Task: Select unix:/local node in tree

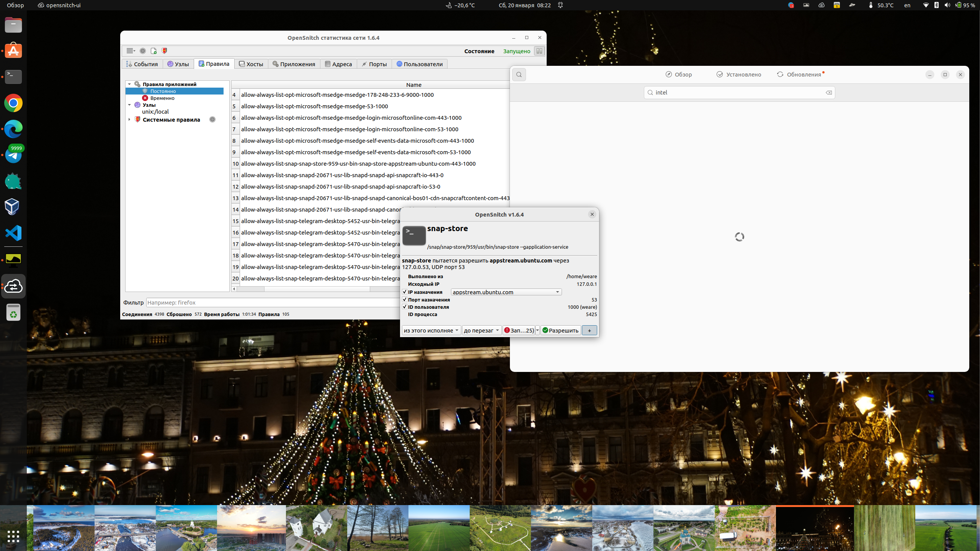Action: point(155,112)
